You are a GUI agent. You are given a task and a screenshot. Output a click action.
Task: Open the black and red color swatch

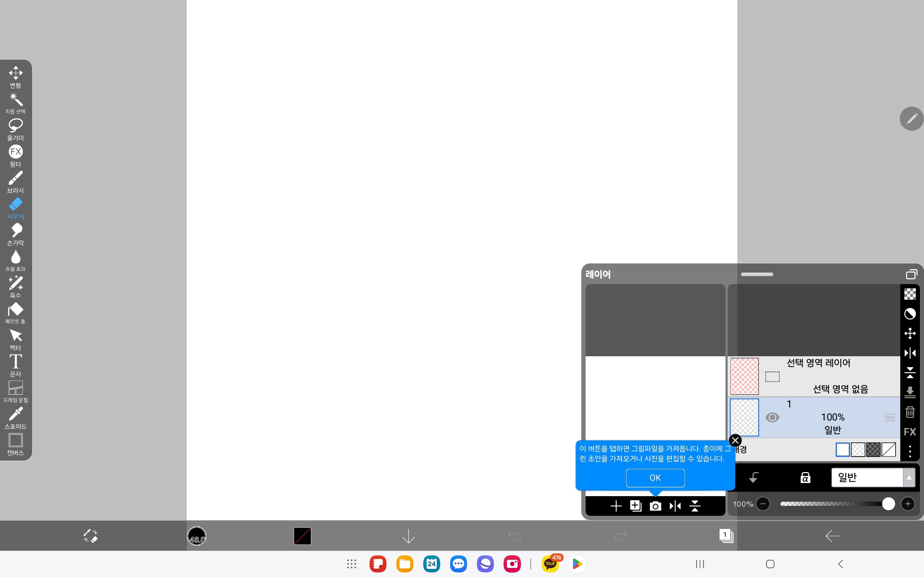click(x=302, y=536)
